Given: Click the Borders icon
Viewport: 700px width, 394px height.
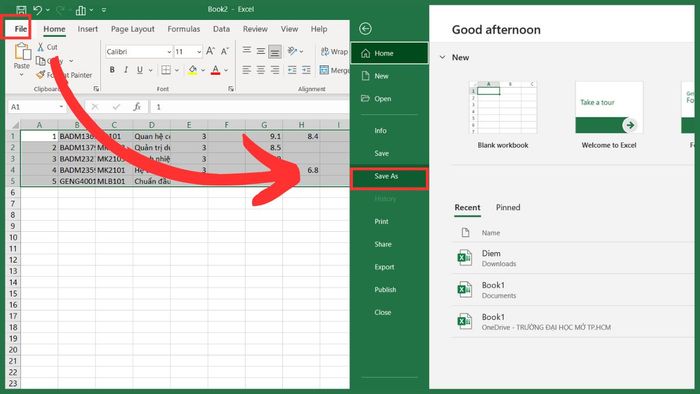Looking at the screenshot, I should (166, 70).
